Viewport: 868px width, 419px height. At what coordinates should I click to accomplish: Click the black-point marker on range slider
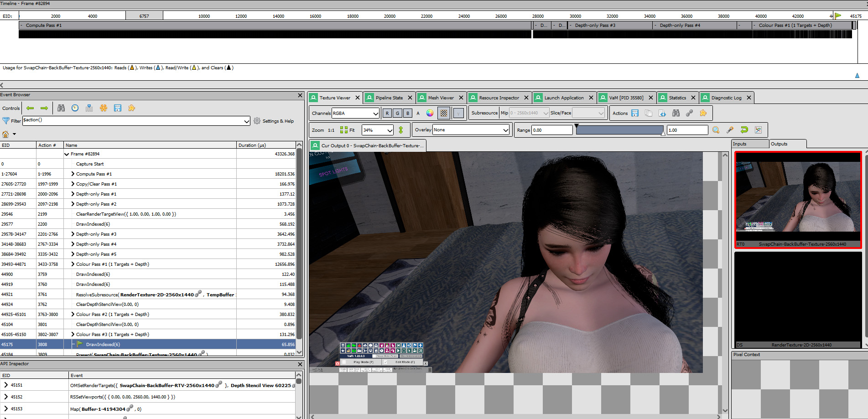[x=577, y=126]
